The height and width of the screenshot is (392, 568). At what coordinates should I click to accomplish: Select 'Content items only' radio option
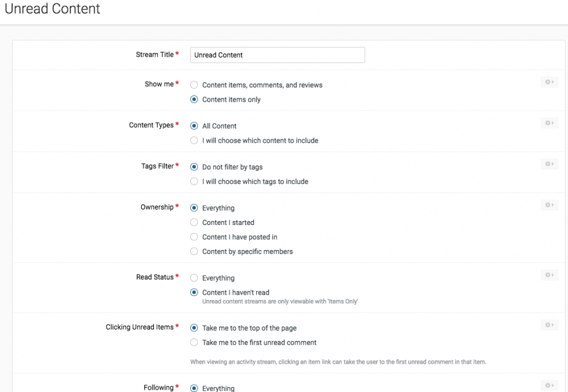194,99
